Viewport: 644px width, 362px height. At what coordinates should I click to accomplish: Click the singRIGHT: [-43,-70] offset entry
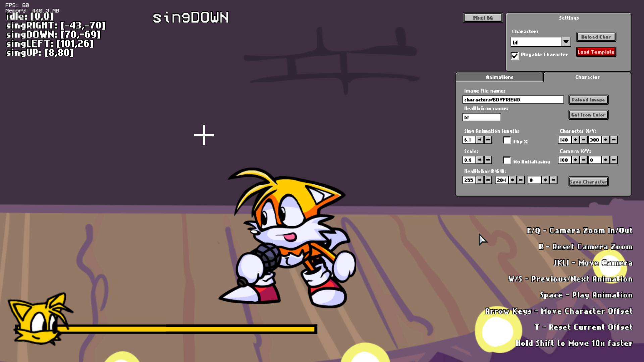tap(56, 25)
